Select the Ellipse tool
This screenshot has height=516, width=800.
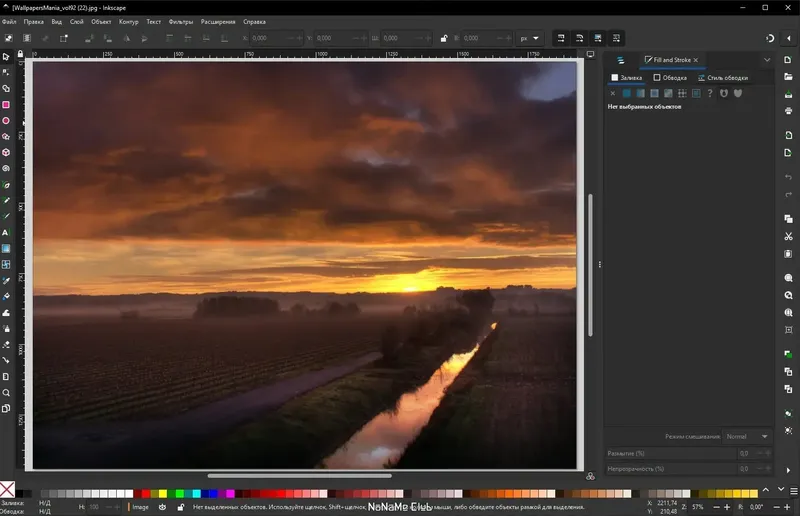pos(6,120)
